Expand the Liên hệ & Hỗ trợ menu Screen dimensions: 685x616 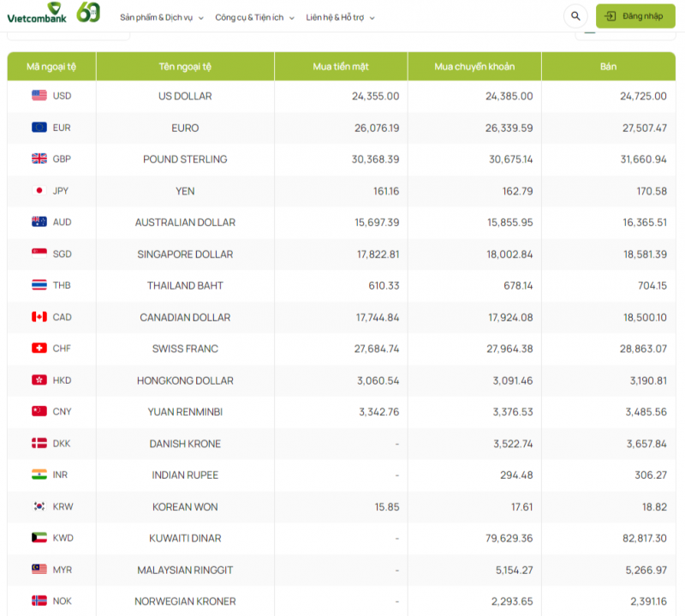click(x=340, y=17)
